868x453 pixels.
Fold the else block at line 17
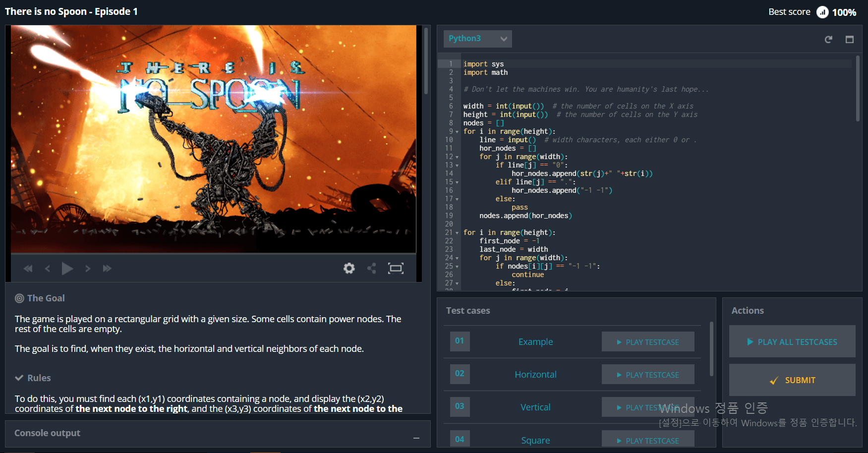(457, 199)
